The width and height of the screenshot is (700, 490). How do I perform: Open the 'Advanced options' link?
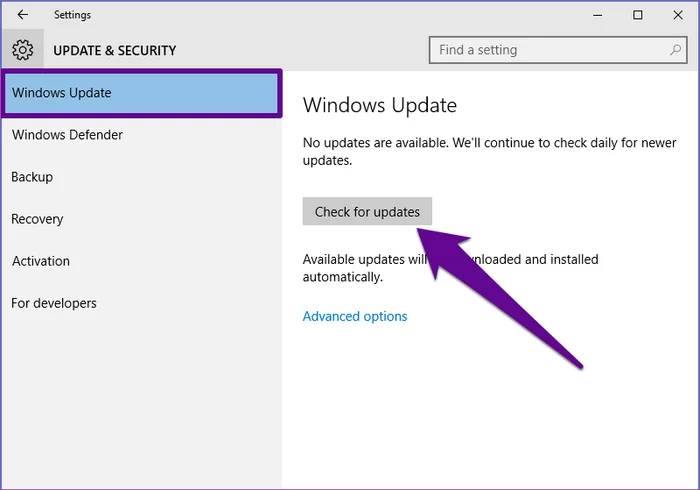[355, 316]
